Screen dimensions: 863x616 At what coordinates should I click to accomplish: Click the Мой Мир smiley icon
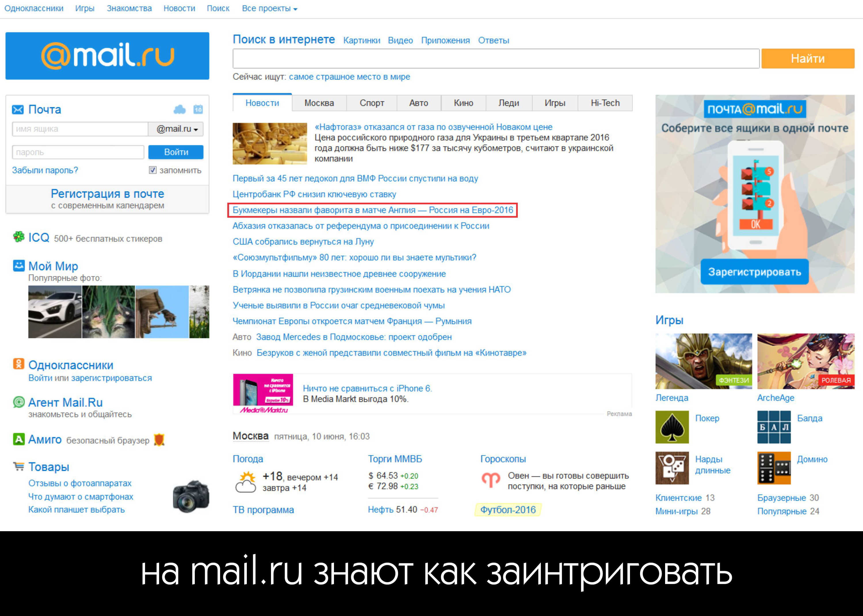coord(19,266)
